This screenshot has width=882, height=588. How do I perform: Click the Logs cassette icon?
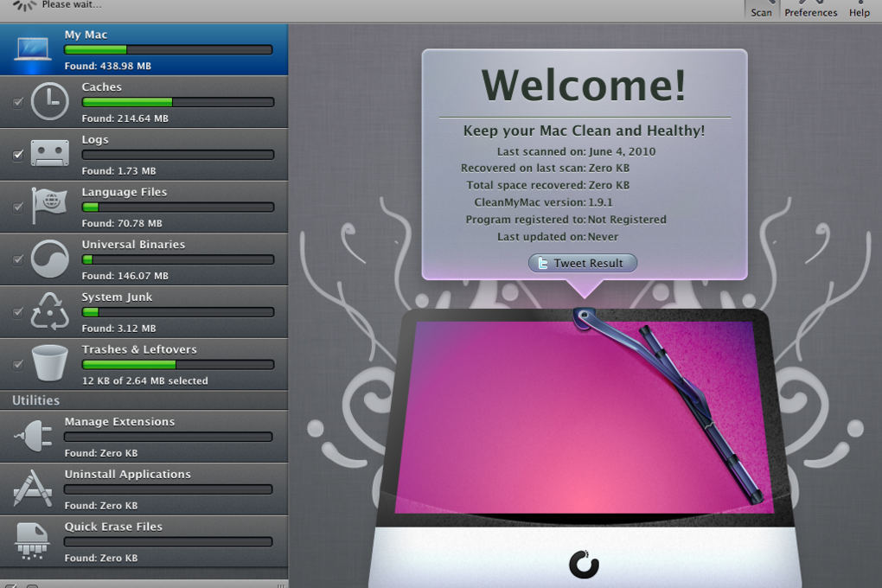[49, 153]
